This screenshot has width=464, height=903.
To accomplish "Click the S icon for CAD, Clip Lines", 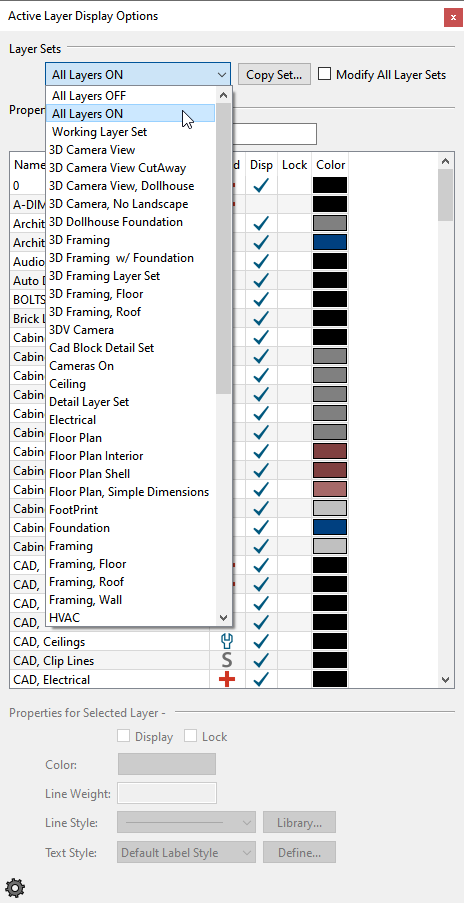I will [227, 660].
